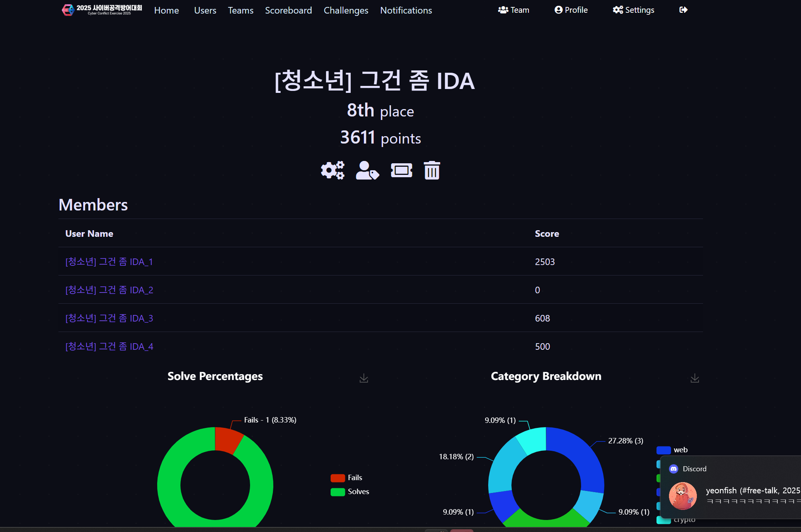This screenshot has width=801, height=532.
Task: Open the Scoreboard page
Action: (288, 10)
